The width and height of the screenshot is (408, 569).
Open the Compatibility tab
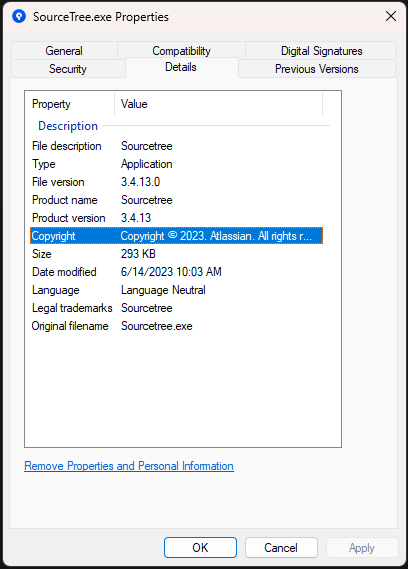(181, 51)
